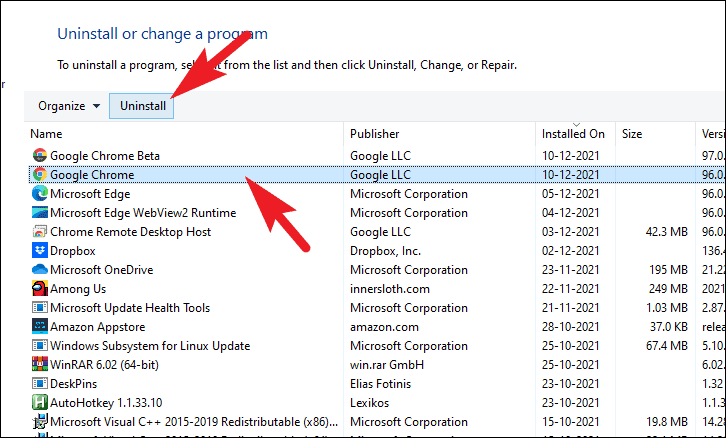The width and height of the screenshot is (726, 438).
Task: Sort by the Installed On column header
Action: (x=573, y=134)
